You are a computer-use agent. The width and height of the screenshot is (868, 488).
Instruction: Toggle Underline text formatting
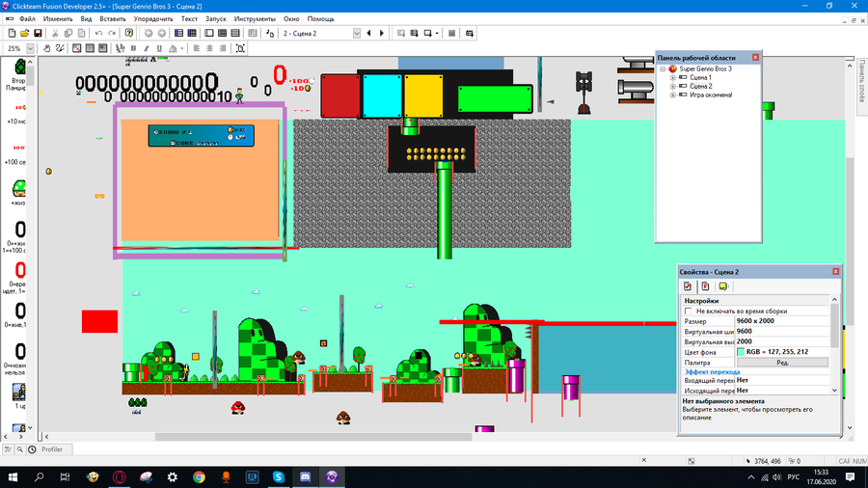point(159,48)
